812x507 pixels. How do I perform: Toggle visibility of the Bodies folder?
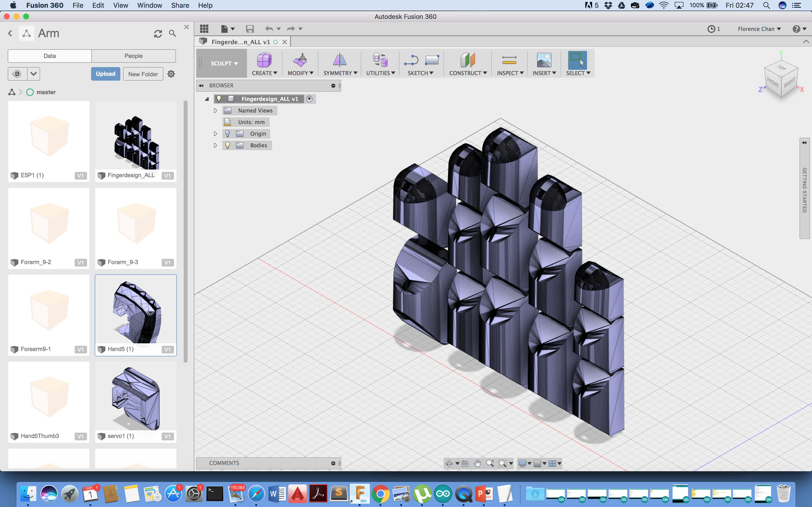pyautogui.click(x=228, y=145)
